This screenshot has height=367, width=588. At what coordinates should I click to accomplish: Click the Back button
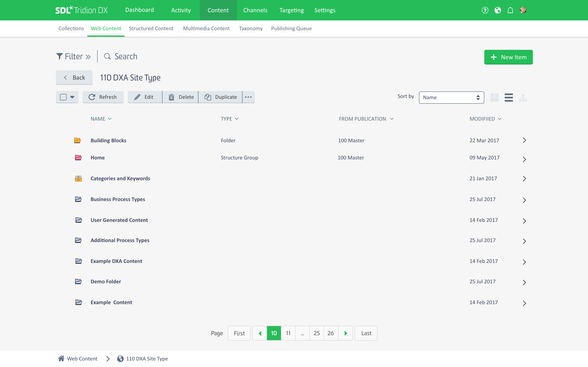coord(74,78)
